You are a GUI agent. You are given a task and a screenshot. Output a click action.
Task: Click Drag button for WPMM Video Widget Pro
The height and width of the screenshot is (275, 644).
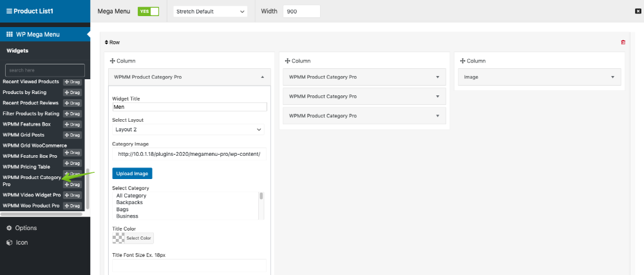click(72, 195)
